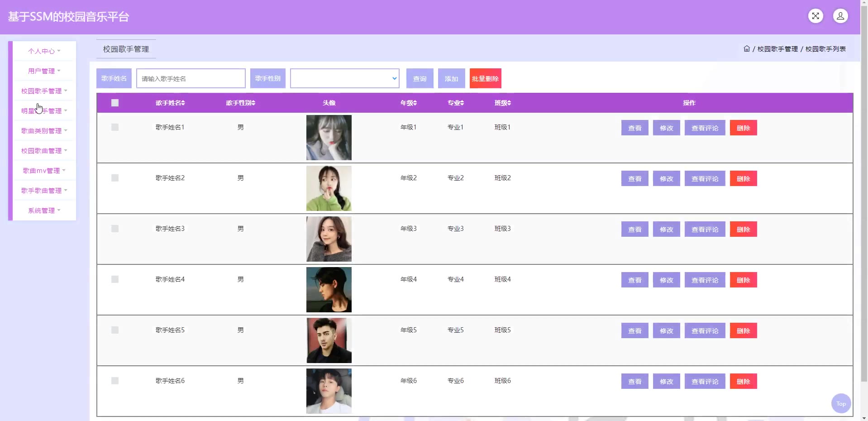
Task: Click 查看 button for 歌手姓名3
Action: click(x=635, y=229)
